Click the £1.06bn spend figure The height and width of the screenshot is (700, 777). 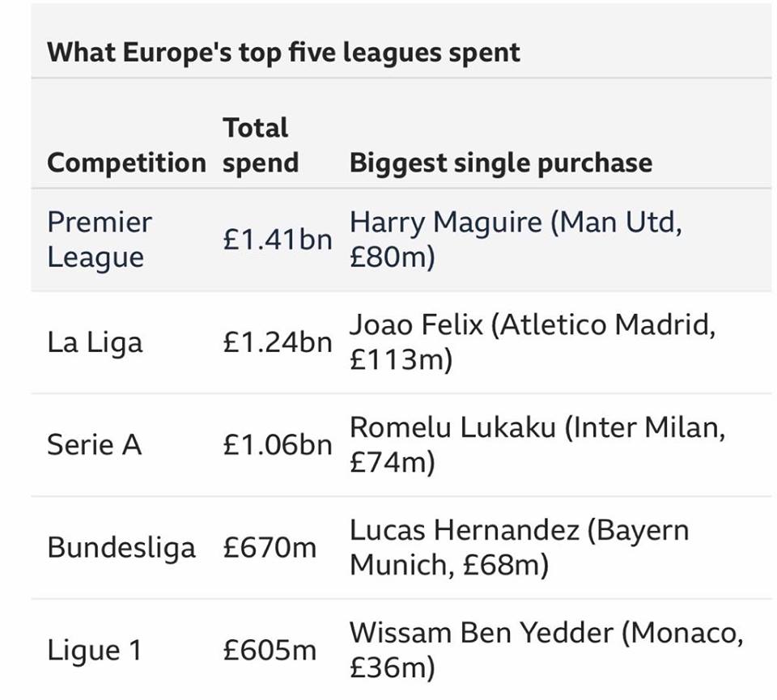click(278, 444)
